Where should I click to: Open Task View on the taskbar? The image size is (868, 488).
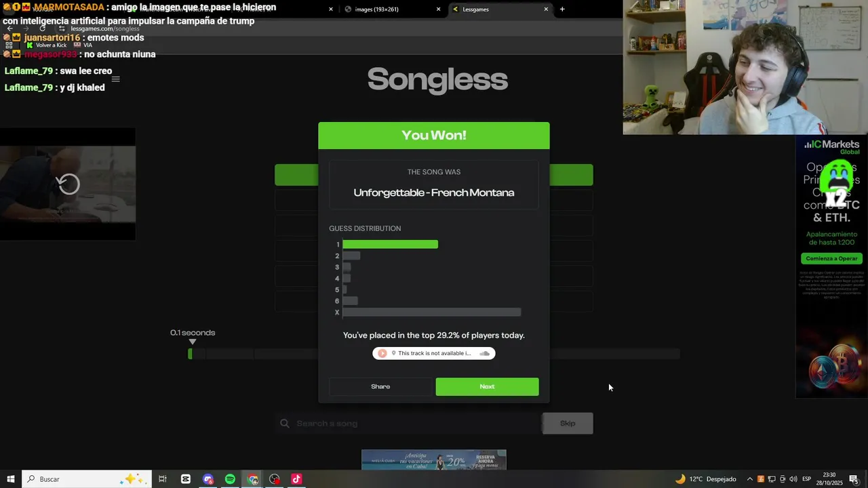point(163,479)
